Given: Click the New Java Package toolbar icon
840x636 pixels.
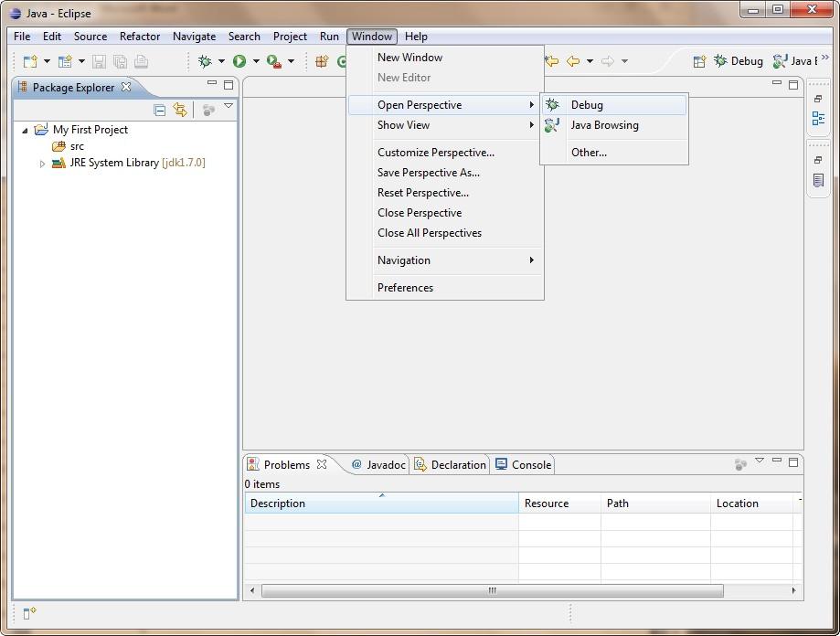Looking at the screenshot, I should pos(322,61).
